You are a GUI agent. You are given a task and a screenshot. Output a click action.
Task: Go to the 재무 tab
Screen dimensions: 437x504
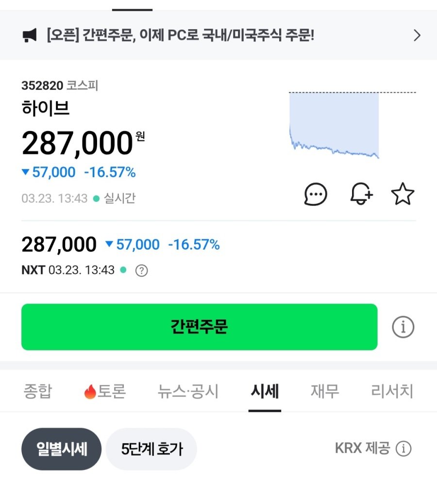[325, 391]
